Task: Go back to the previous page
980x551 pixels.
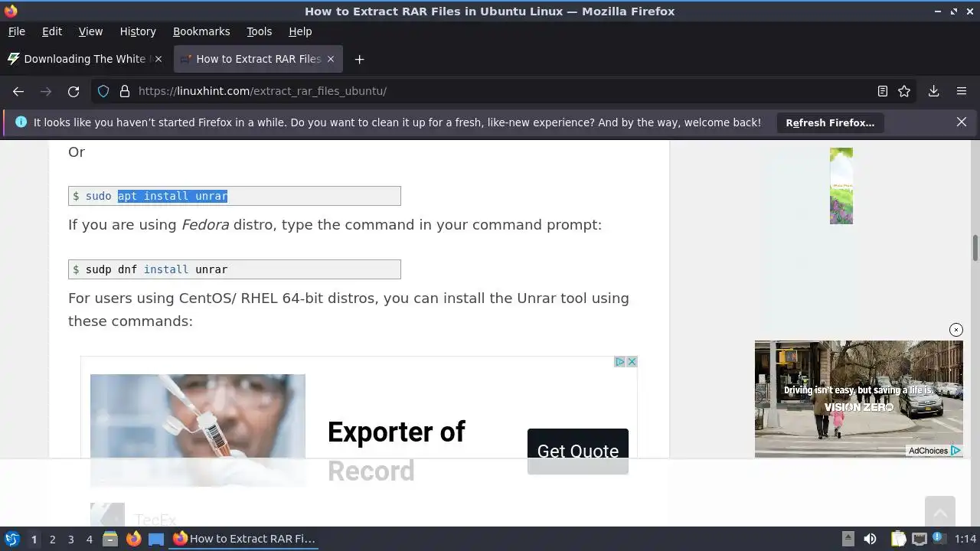Action: pyautogui.click(x=18, y=91)
